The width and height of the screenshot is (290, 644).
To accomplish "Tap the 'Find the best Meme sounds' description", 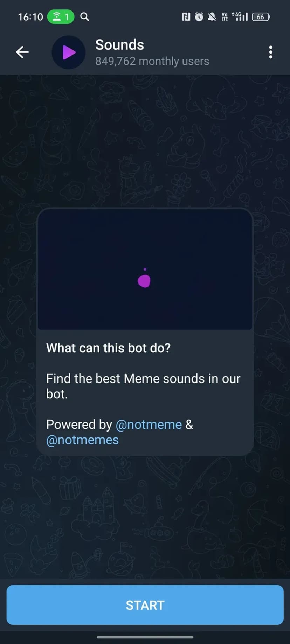I will (143, 386).
